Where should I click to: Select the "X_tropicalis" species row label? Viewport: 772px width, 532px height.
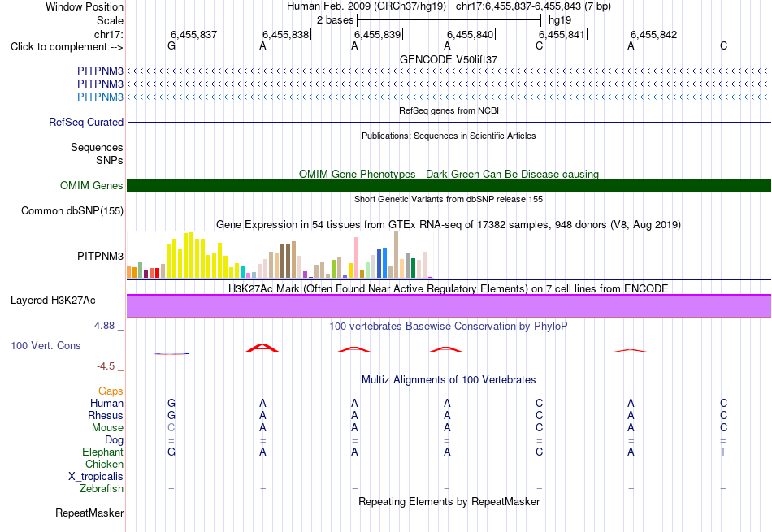tap(96, 477)
